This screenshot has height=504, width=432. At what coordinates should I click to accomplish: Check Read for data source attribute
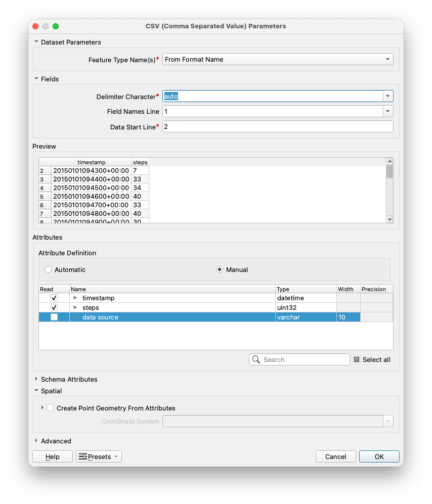pos(54,317)
